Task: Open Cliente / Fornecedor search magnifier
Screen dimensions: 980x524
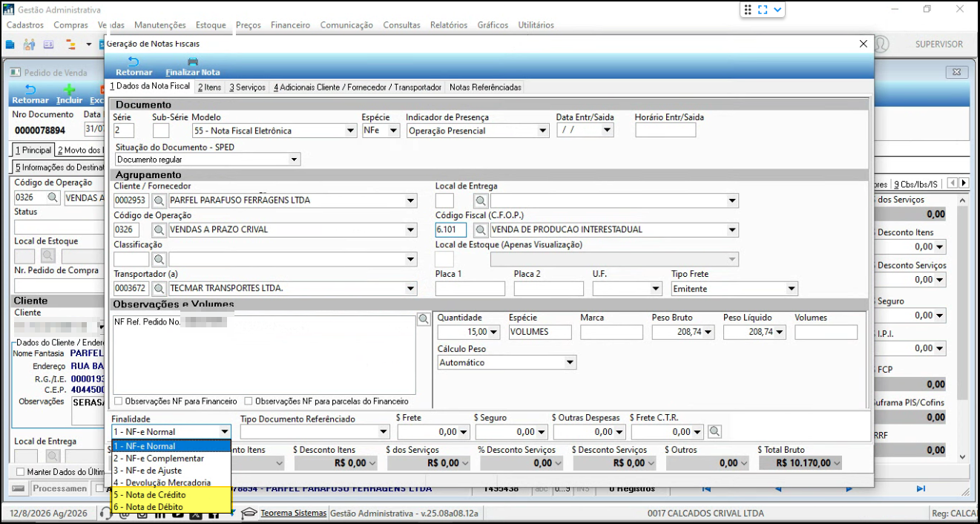Action: coord(160,200)
